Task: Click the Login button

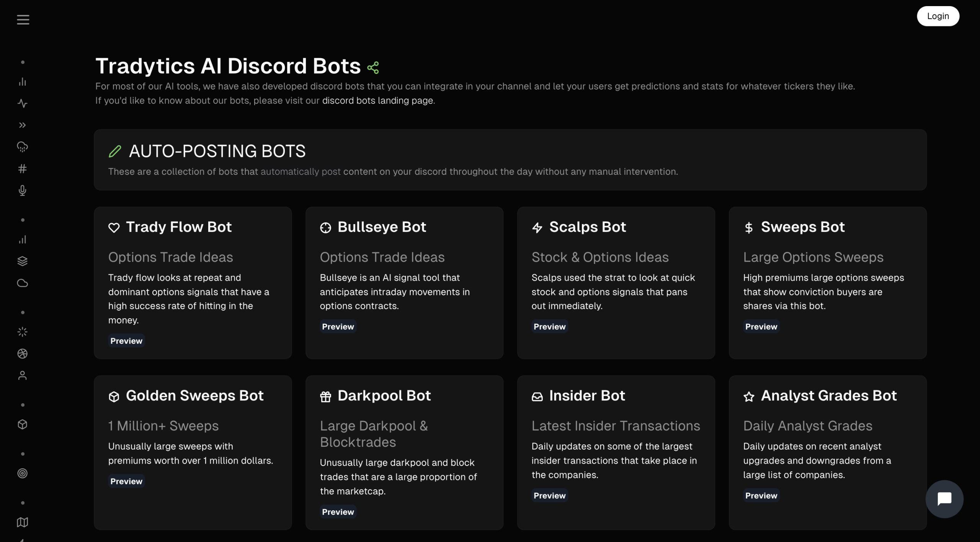Action: [x=938, y=16]
